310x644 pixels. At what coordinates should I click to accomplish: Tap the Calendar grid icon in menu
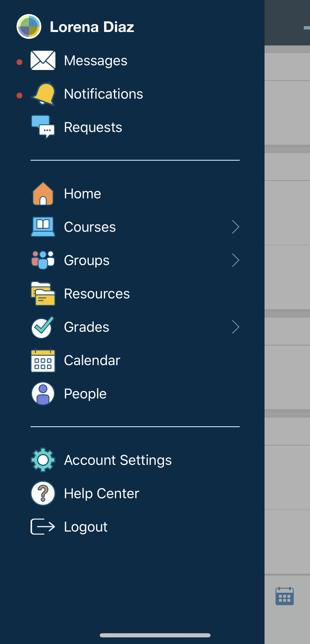(x=43, y=360)
